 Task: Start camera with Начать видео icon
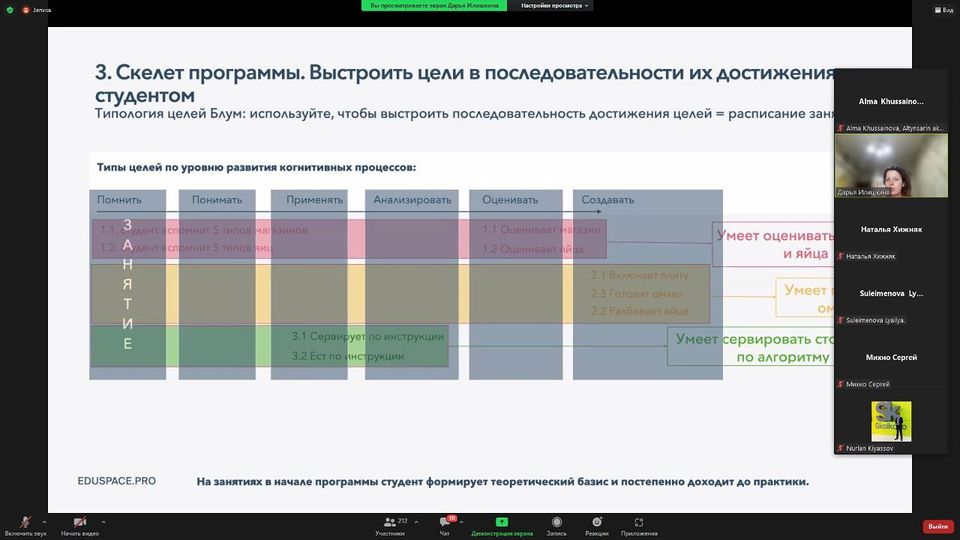click(x=80, y=522)
